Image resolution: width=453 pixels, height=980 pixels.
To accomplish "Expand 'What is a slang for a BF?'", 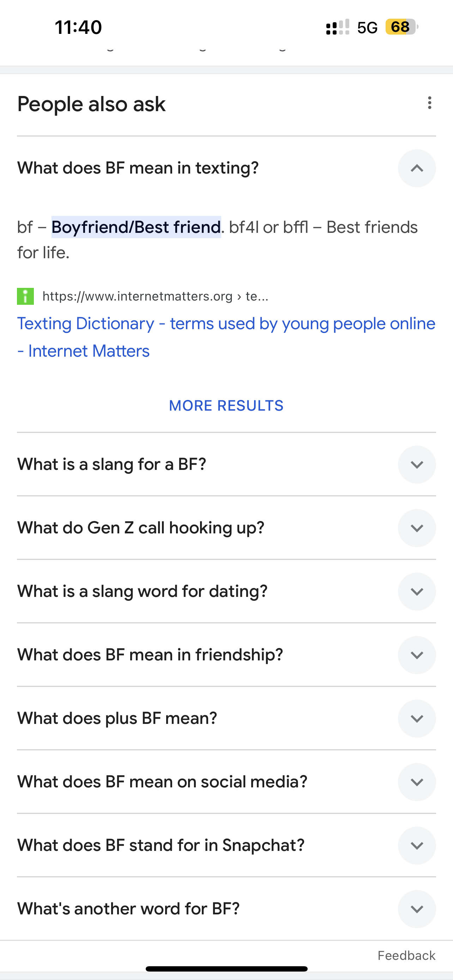I will pos(417,465).
